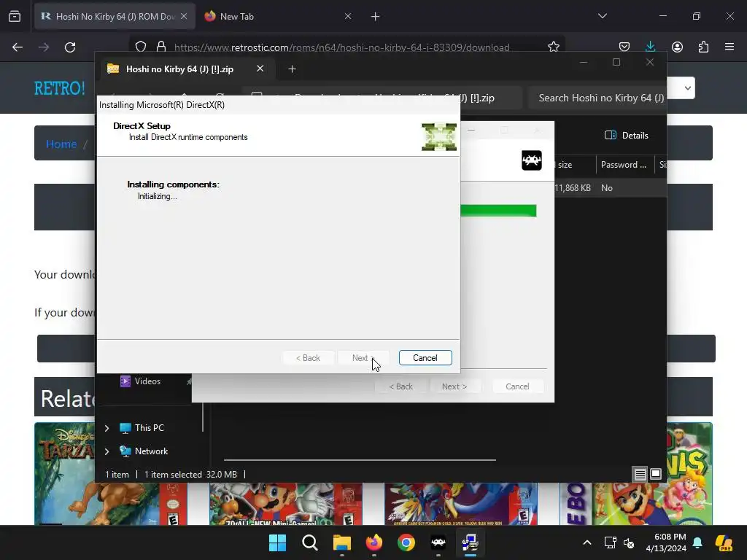Open RetroArch from the taskbar

438,542
